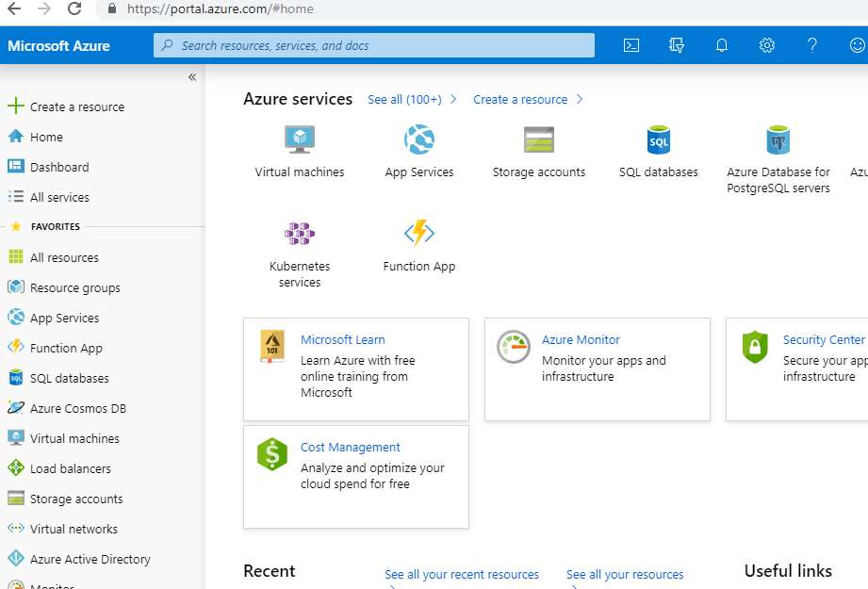Open Function App service tile icon

pyautogui.click(x=419, y=233)
